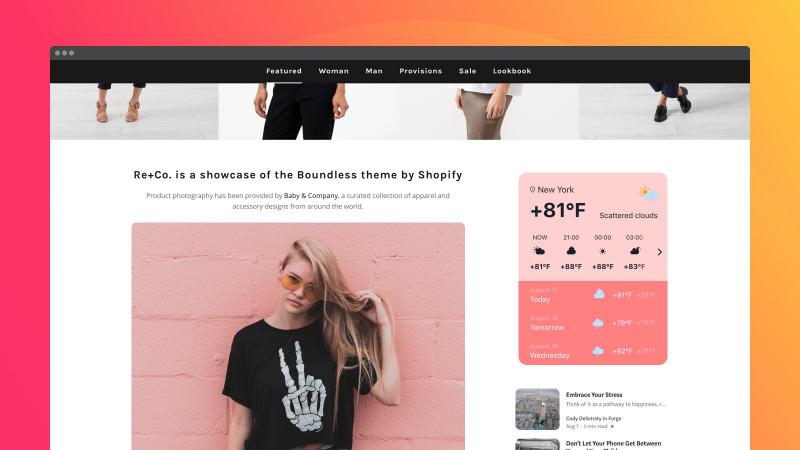
Task: Open the Embrace Your Stress article
Action: pos(594,394)
